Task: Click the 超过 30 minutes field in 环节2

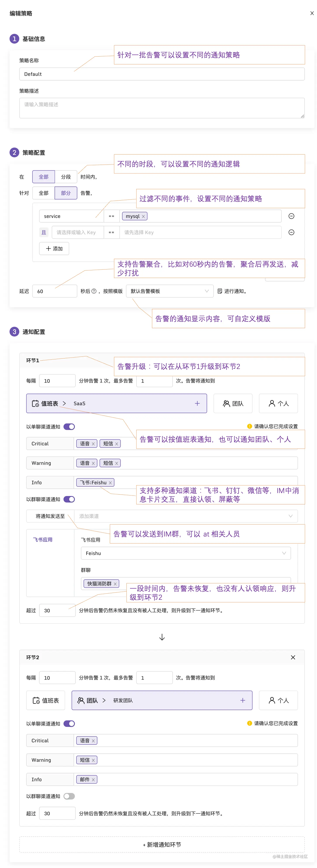Action: (x=57, y=813)
